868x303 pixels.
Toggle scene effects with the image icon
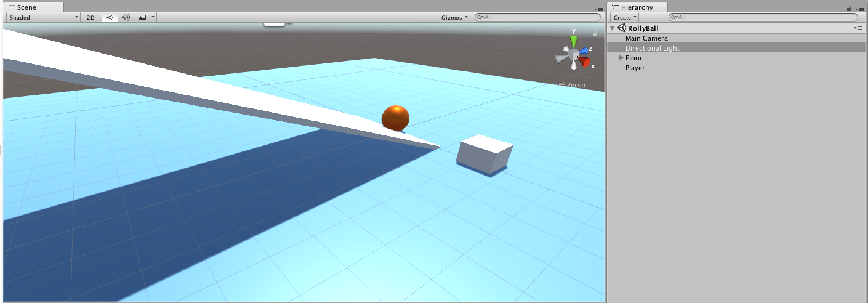pyautogui.click(x=142, y=18)
